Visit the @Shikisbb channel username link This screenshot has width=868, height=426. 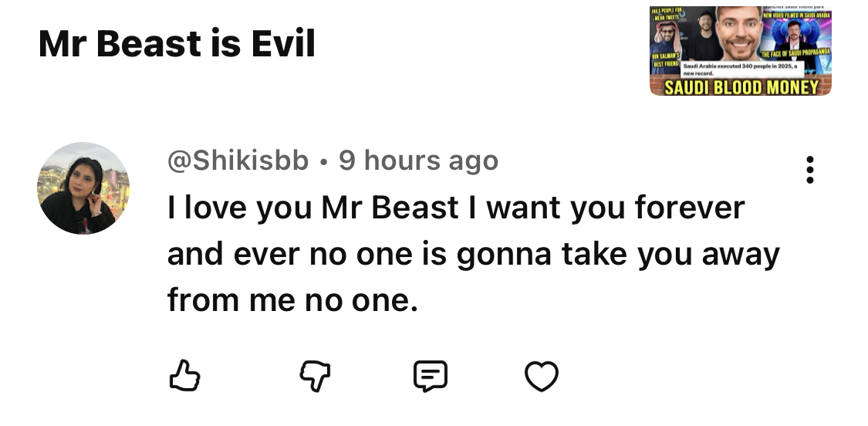click(238, 161)
